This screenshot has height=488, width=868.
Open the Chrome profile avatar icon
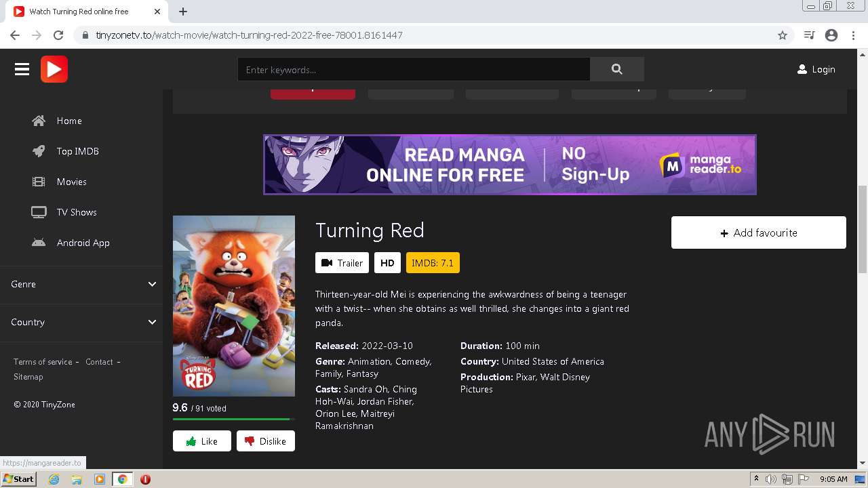tap(831, 35)
